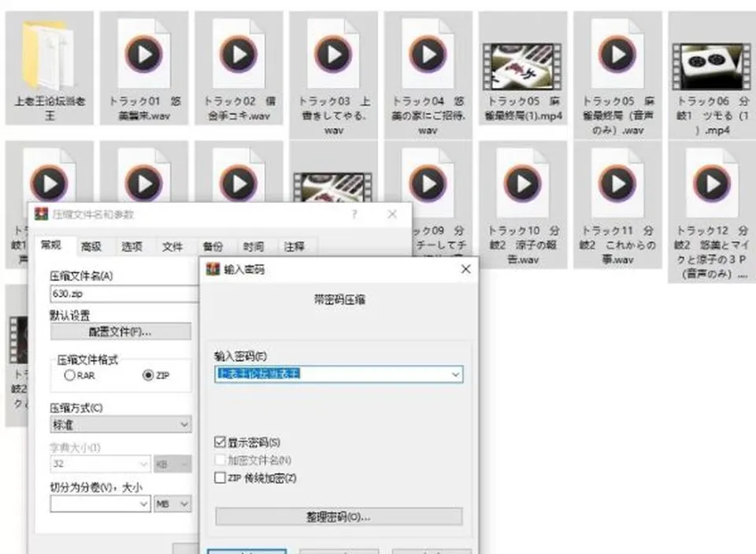756x554 pixels.
Task: Select the トラック02 wav file icon
Action: tap(238, 54)
